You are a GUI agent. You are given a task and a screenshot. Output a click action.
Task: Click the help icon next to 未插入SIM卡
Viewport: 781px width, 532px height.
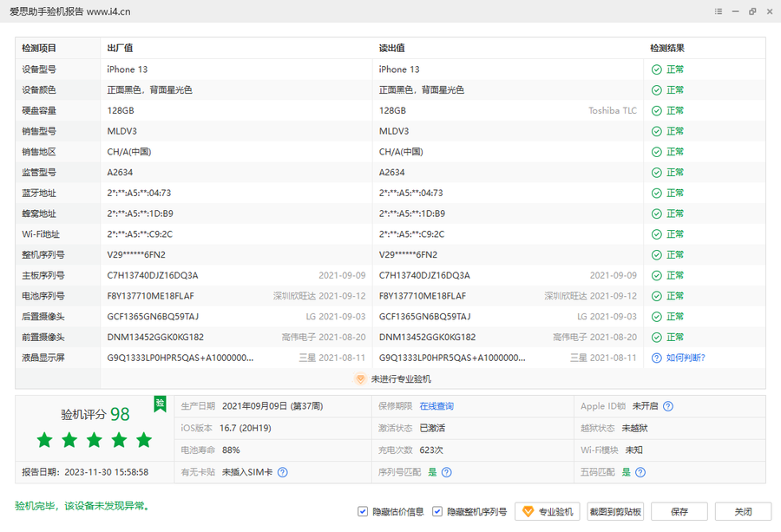tap(282, 472)
